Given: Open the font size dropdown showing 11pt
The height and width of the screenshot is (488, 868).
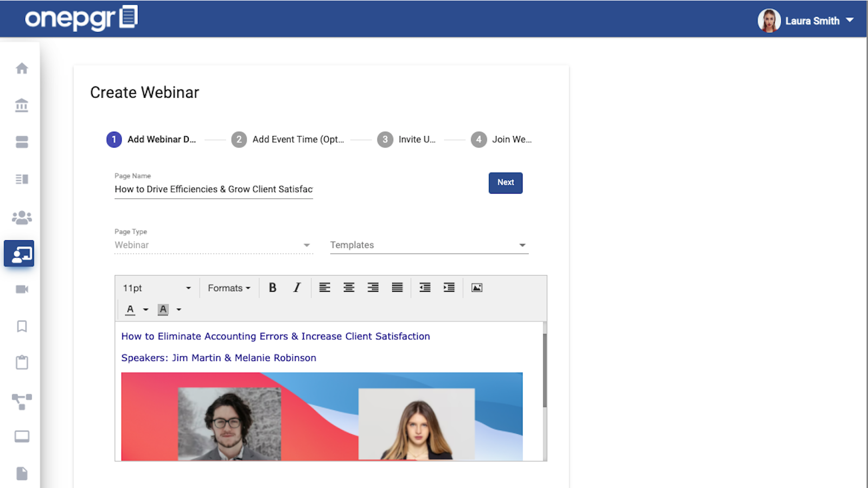Looking at the screenshot, I should click(156, 287).
